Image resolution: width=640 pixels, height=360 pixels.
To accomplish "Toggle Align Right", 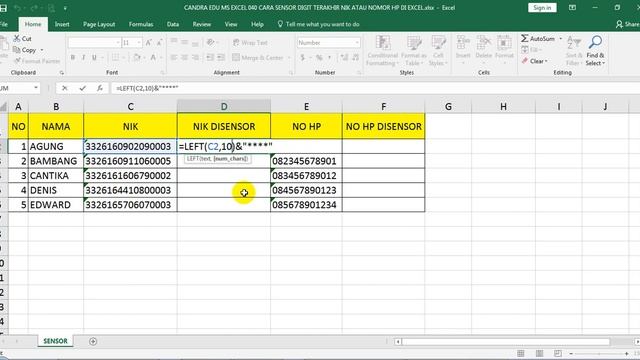I will [x=195, y=58].
